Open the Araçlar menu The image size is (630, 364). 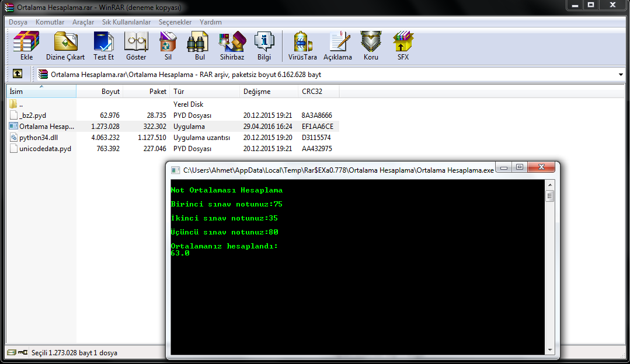83,22
